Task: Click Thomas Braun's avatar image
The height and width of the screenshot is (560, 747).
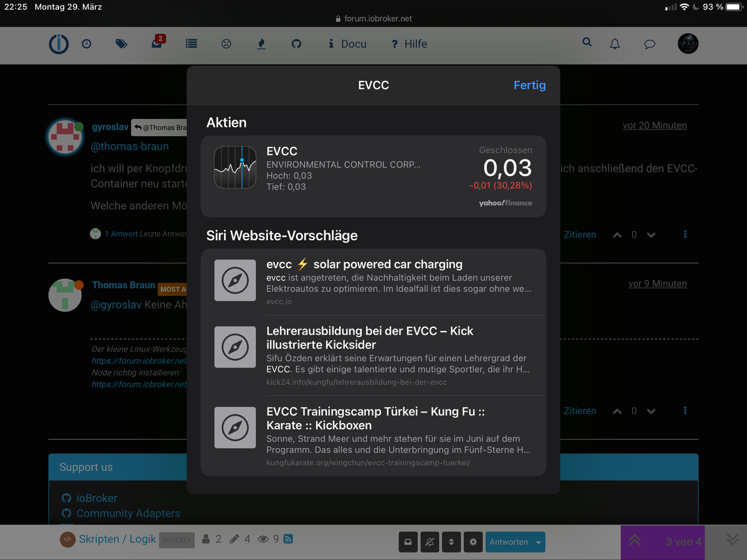Action: [65, 296]
